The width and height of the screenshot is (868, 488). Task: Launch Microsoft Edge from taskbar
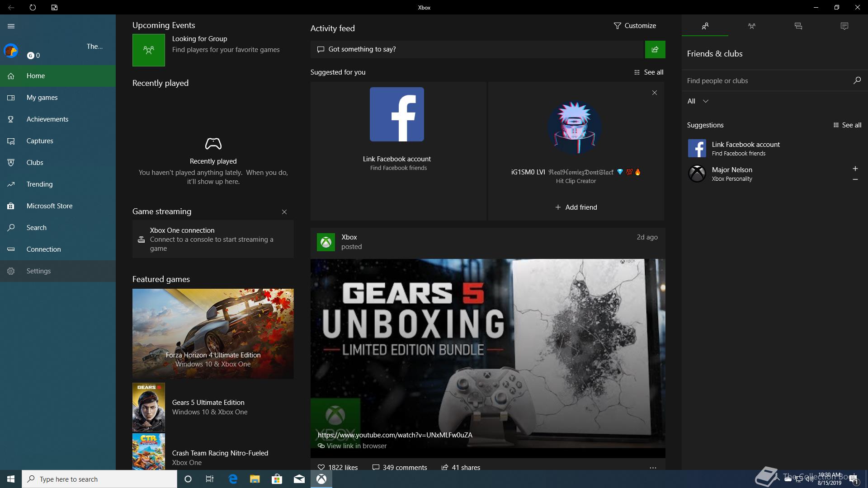(x=233, y=479)
